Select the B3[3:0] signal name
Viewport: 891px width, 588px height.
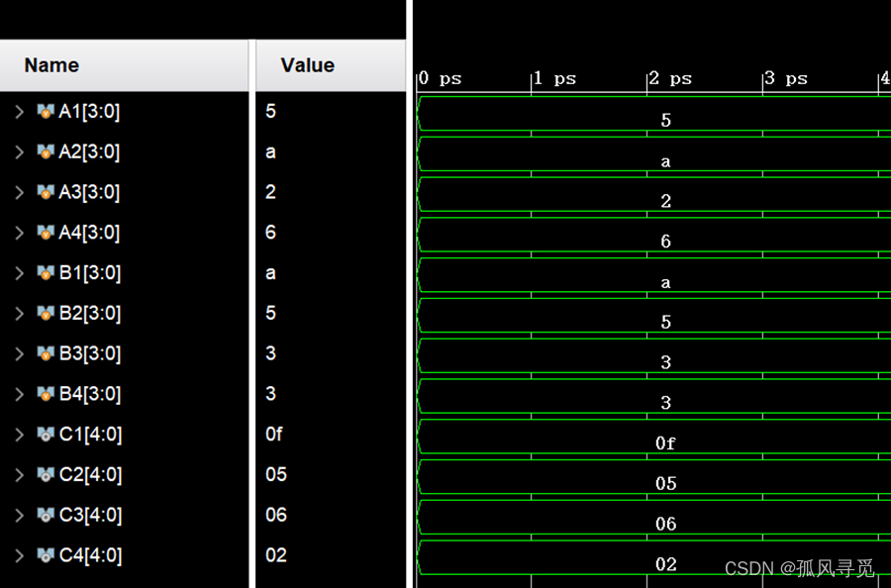pyautogui.click(x=90, y=354)
